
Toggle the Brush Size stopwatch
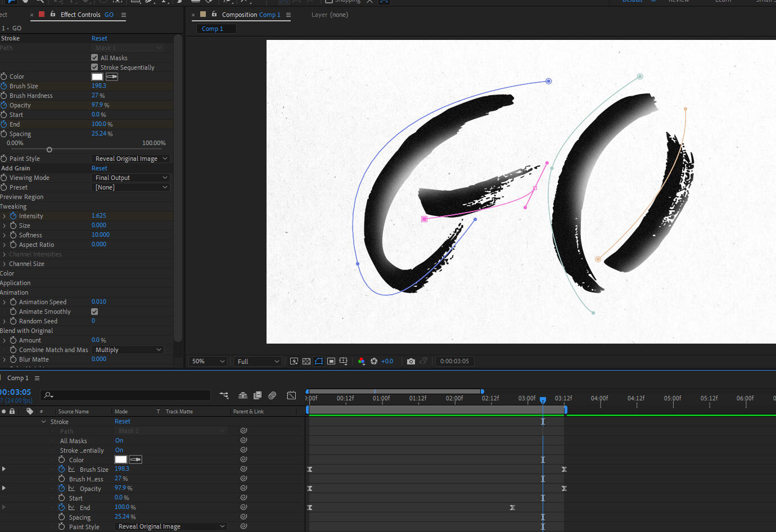(4, 86)
